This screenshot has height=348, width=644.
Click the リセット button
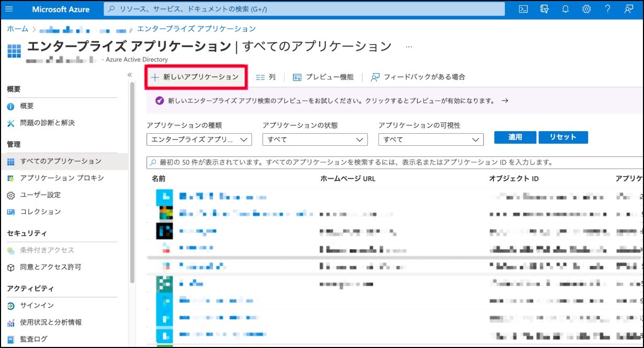pos(563,137)
